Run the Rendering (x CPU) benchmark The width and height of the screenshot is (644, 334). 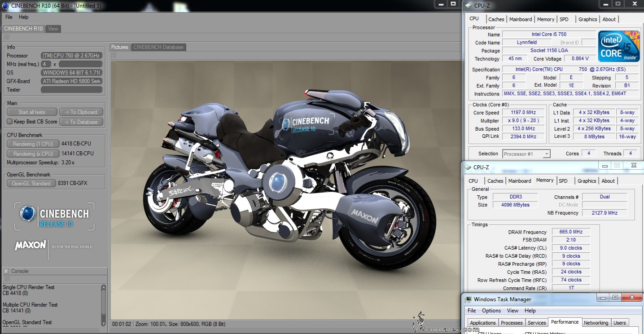tap(33, 154)
